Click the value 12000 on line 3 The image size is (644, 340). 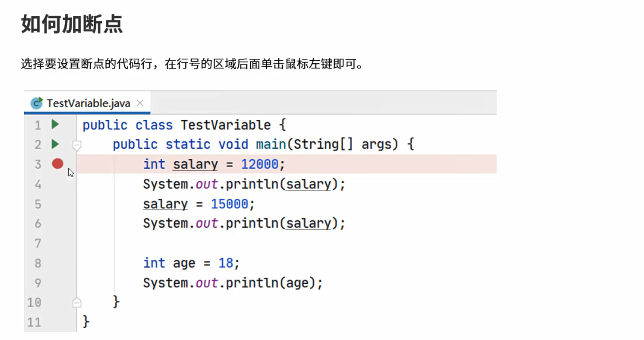click(x=260, y=164)
